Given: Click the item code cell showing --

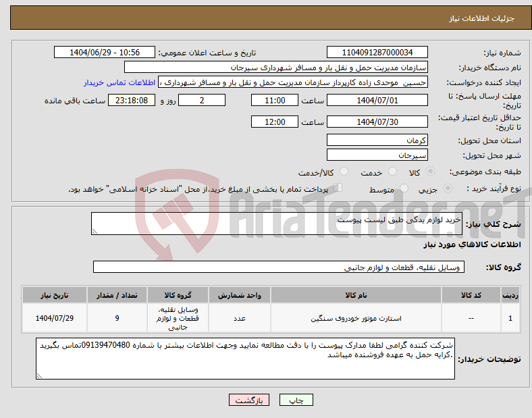Looking at the screenshot, I should (471, 318).
